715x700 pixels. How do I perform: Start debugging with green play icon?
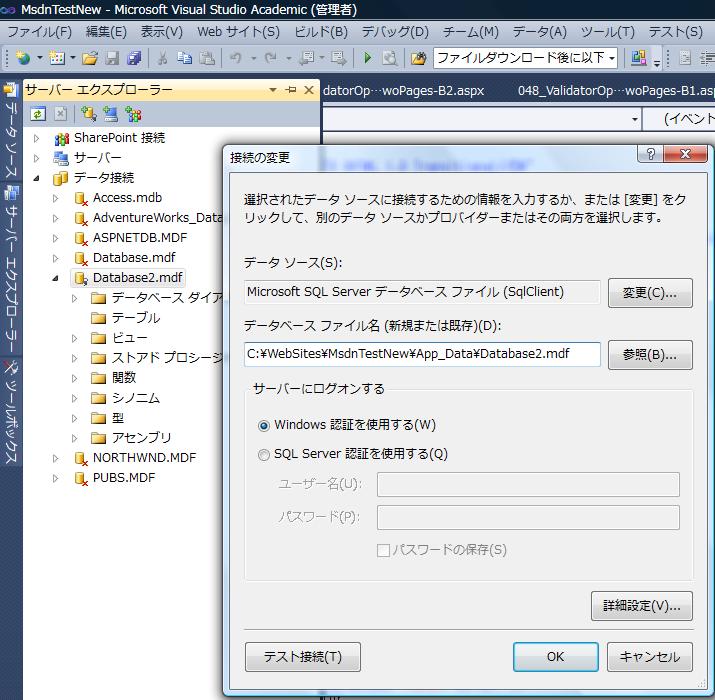coord(368,58)
